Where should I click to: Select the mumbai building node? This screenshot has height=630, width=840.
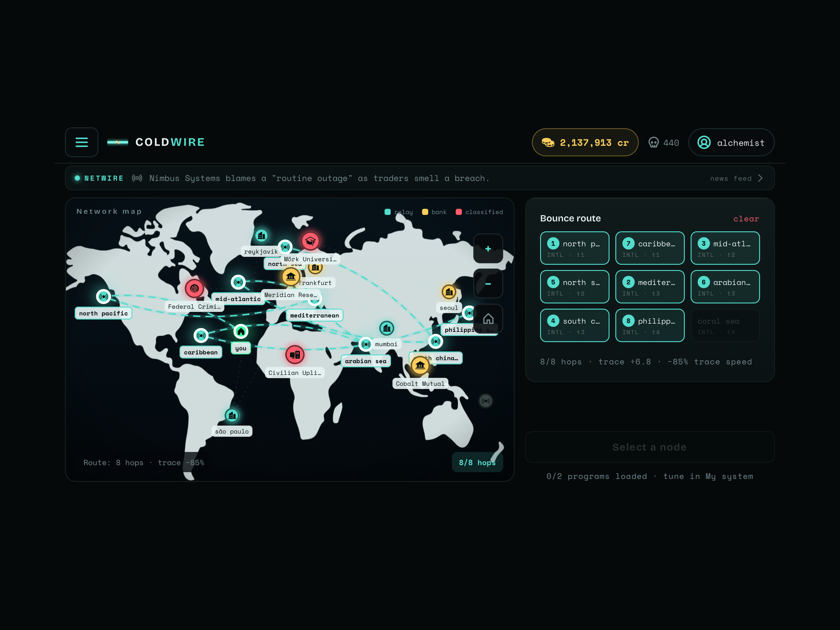387,328
